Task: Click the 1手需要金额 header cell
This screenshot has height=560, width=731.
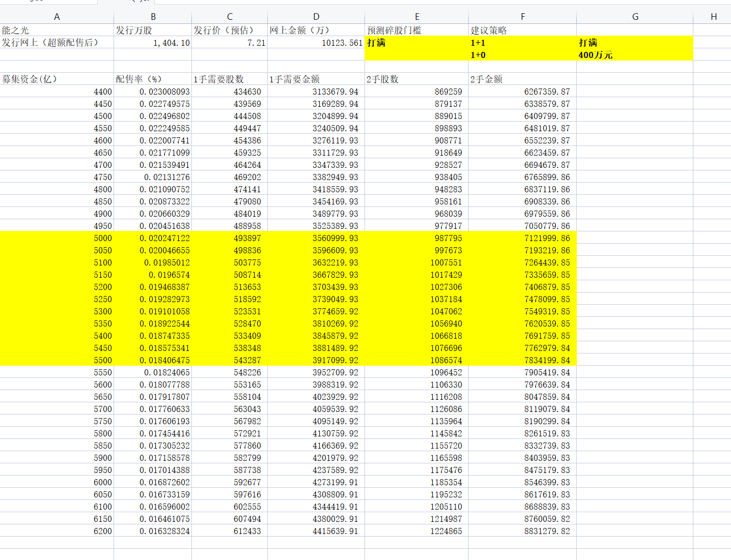Action: tap(316, 79)
